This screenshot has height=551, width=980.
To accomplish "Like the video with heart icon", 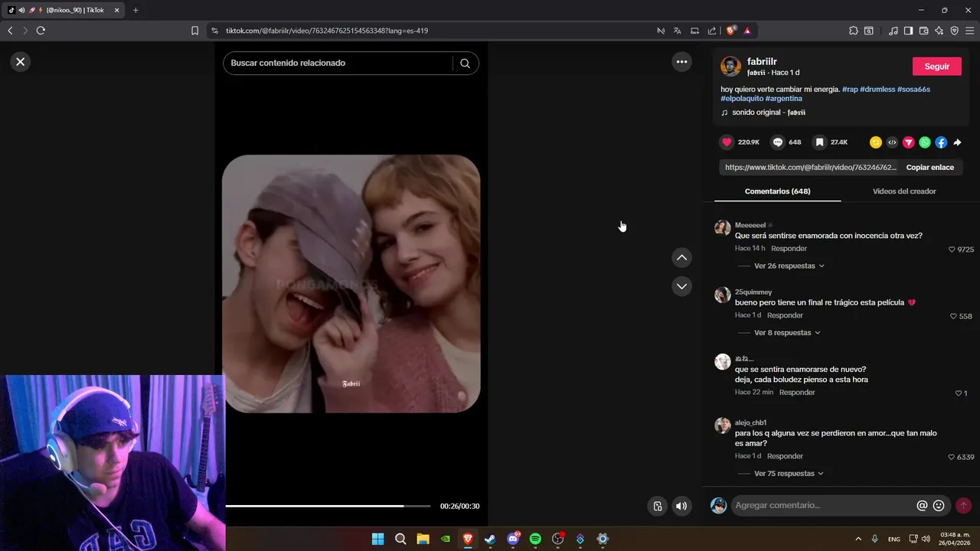I will (x=727, y=142).
